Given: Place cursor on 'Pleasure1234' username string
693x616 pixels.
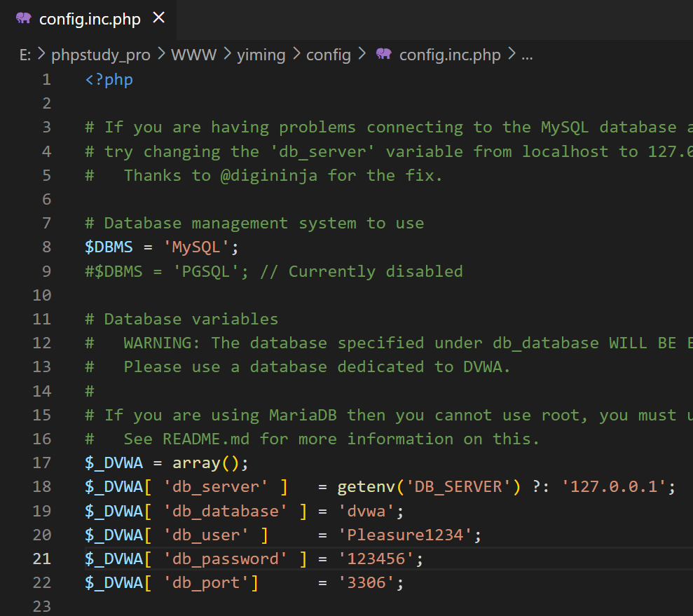Looking at the screenshot, I should [x=405, y=535].
